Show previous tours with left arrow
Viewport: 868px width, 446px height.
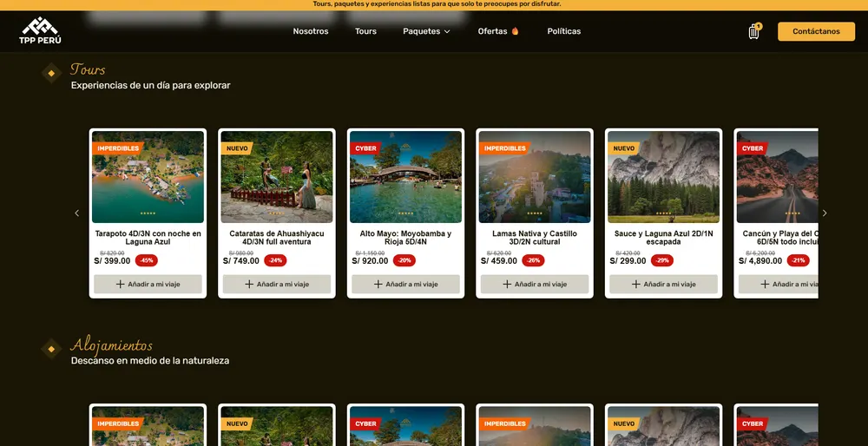click(x=77, y=213)
